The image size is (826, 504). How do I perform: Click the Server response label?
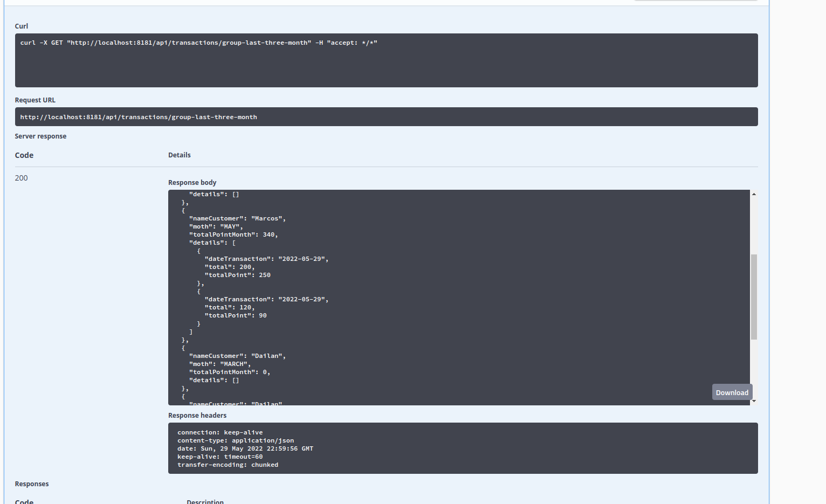pos(40,136)
